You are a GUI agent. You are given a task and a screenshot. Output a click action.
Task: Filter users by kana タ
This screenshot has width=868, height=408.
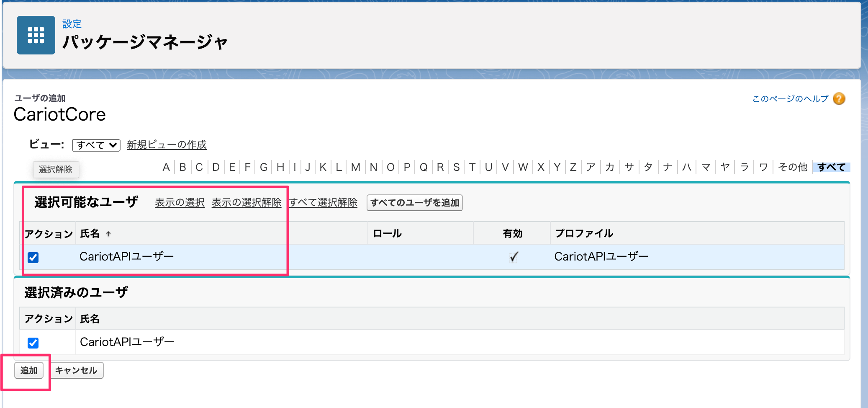(x=648, y=167)
